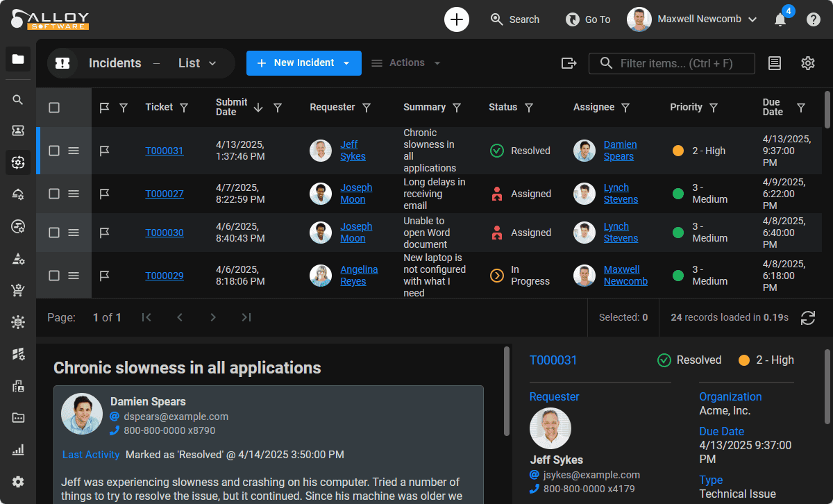Click assignee link Damien Spears

click(619, 151)
